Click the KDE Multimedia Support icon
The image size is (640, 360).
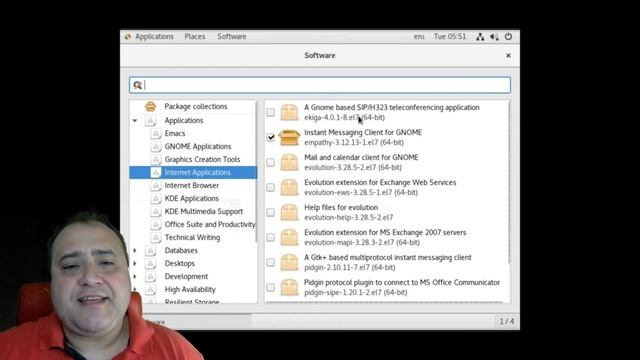coord(156,212)
